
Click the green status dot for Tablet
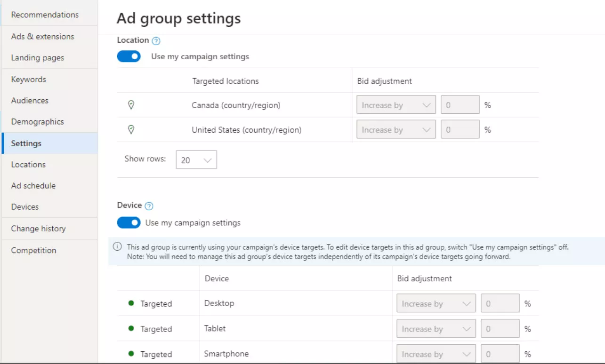click(131, 328)
